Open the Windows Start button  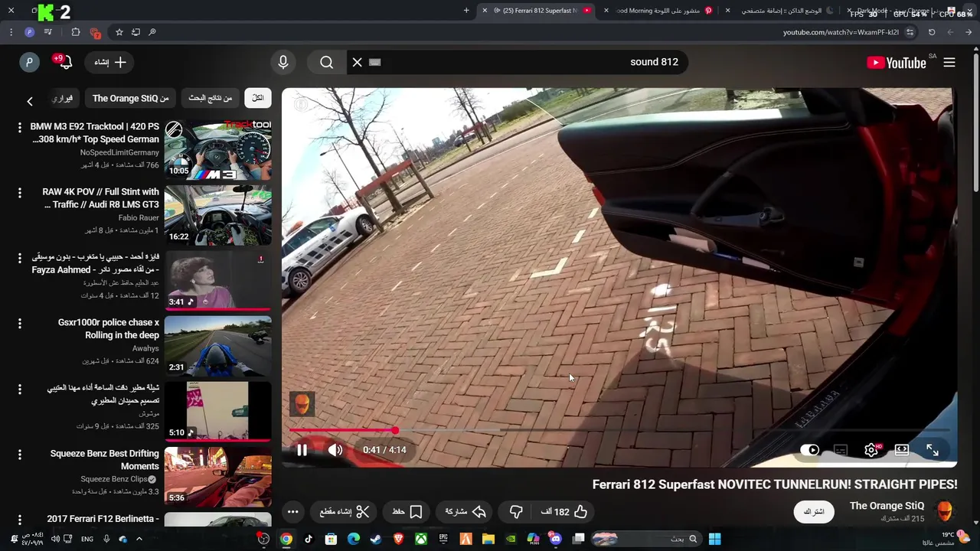[x=714, y=539]
